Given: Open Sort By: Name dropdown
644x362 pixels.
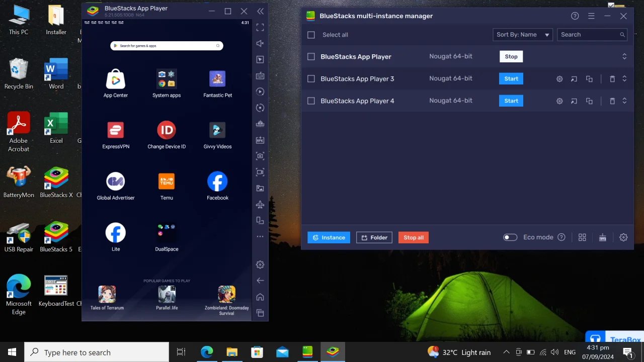Looking at the screenshot, I should point(523,35).
